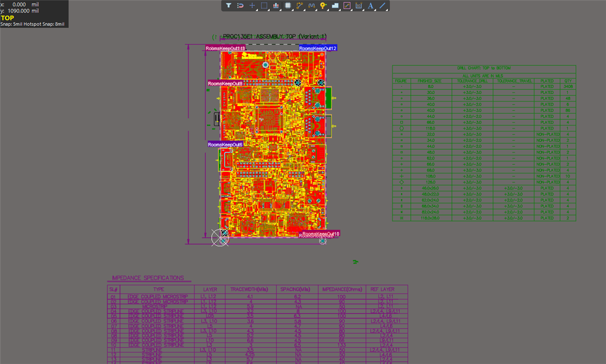Select the move objects cross tool
Image resolution: width=606 pixels, height=364 pixels.
coord(252,6)
